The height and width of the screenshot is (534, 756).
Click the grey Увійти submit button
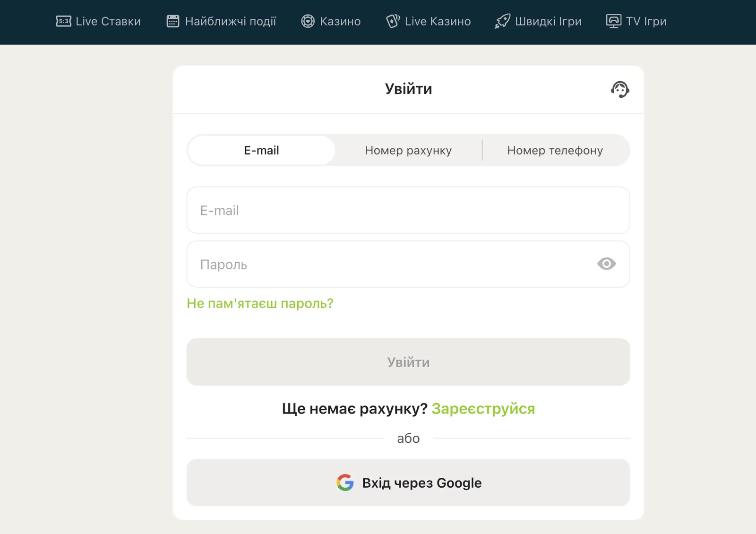(408, 362)
